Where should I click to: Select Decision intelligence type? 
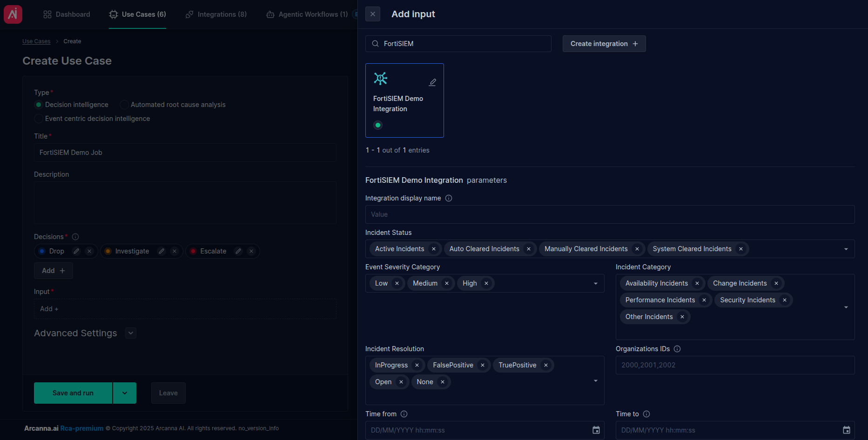(39, 105)
